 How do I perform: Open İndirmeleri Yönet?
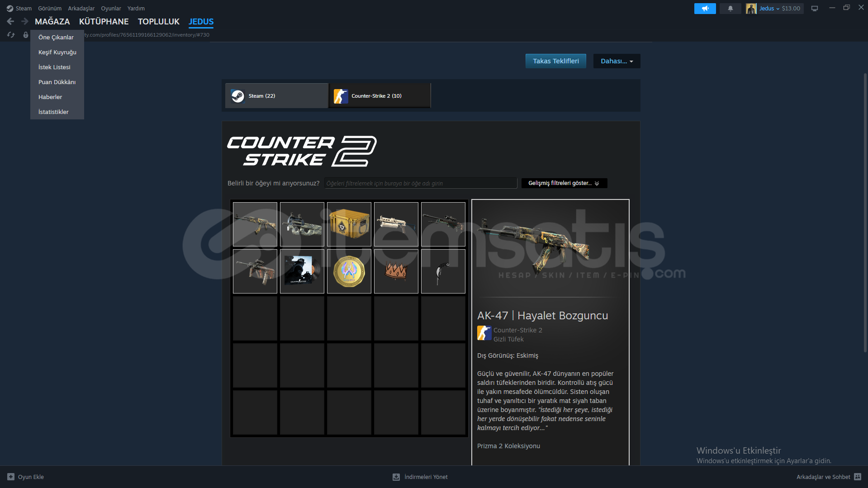click(426, 477)
